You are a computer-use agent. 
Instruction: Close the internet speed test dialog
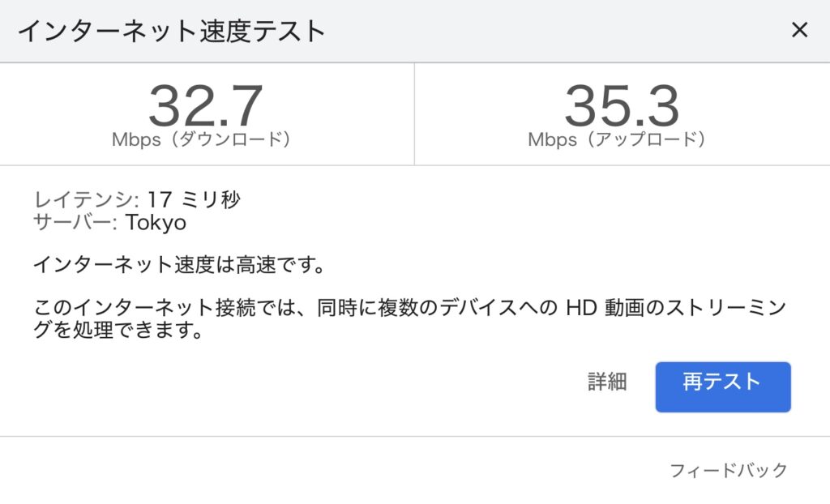click(x=799, y=30)
